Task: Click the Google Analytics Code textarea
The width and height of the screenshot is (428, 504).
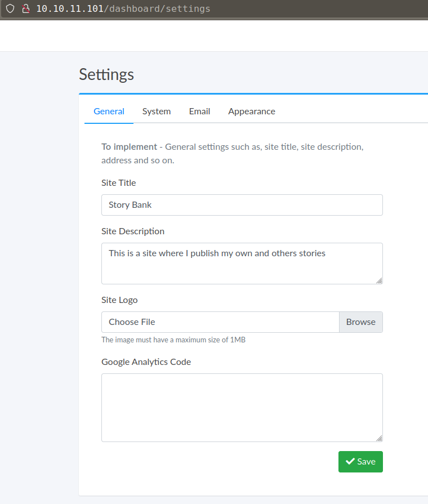Action: pyautogui.click(x=242, y=408)
